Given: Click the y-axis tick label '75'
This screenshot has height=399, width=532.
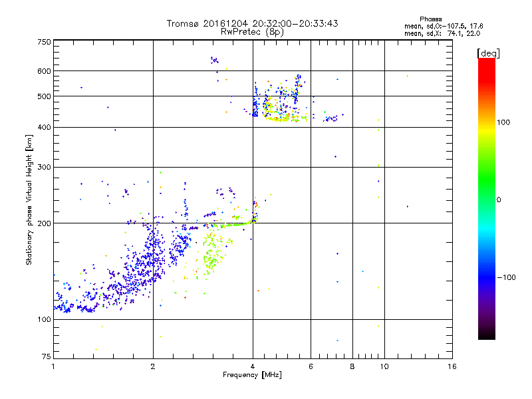Looking at the screenshot, I should [47, 356].
